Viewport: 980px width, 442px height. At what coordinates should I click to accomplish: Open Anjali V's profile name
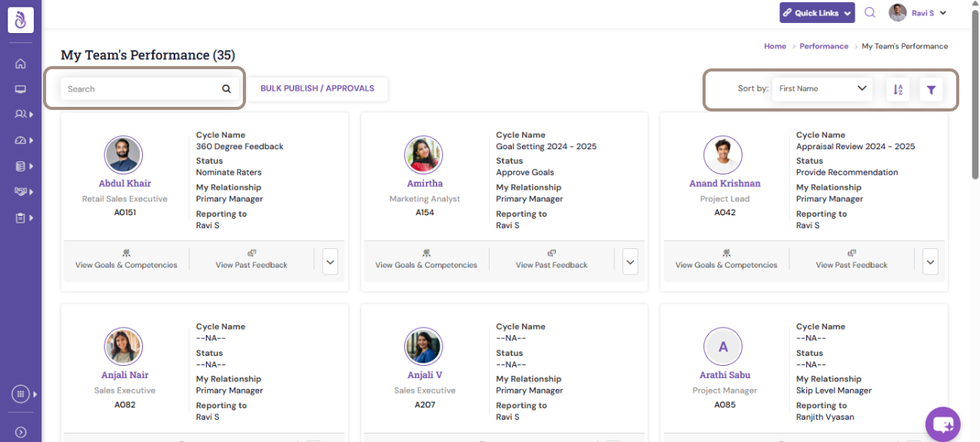pos(425,375)
